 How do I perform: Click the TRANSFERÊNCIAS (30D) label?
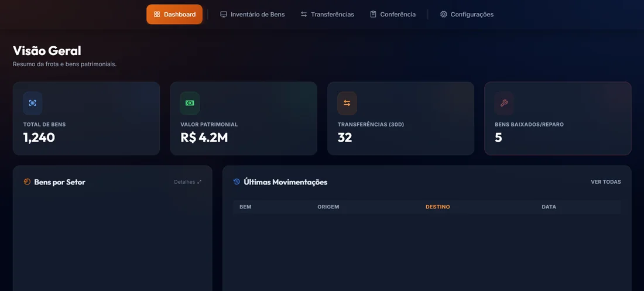[371, 125]
